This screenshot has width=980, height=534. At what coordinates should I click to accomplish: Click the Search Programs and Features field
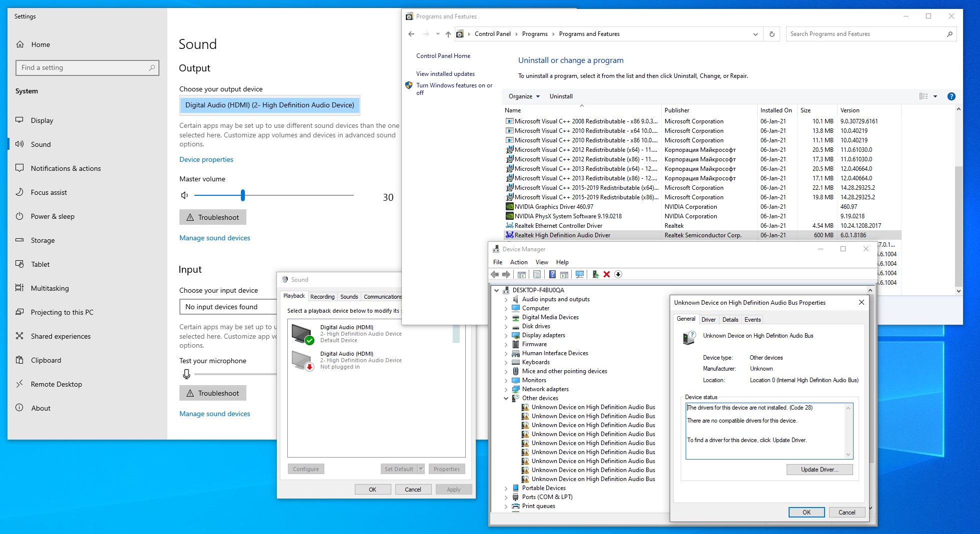click(x=871, y=34)
